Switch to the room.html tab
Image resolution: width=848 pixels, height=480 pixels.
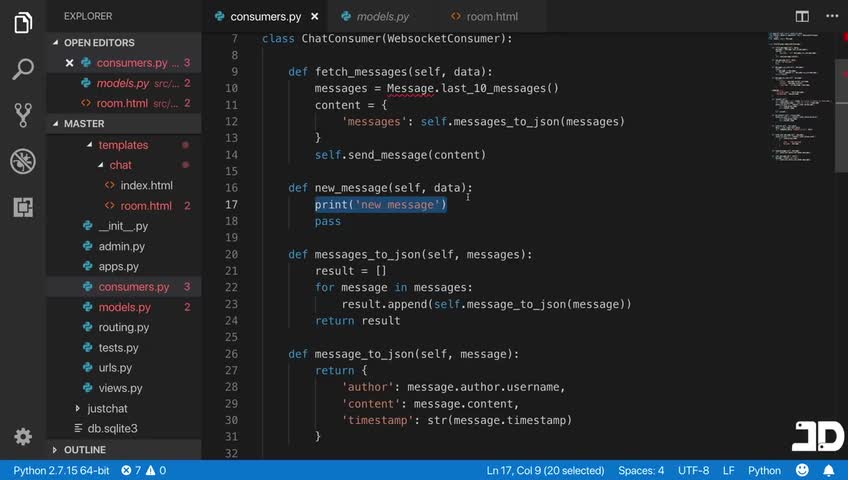(x=491, y=17)
